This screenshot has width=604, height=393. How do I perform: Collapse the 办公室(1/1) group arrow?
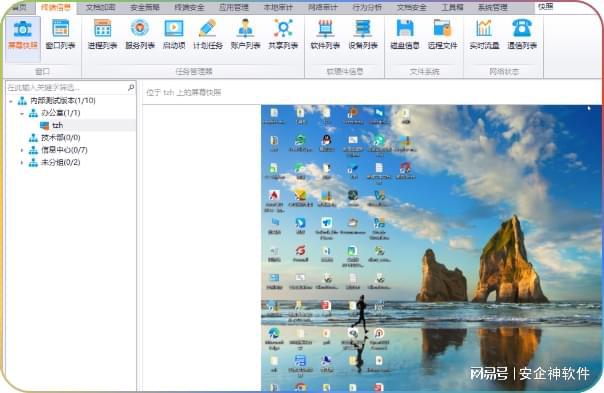click(22, 114)
